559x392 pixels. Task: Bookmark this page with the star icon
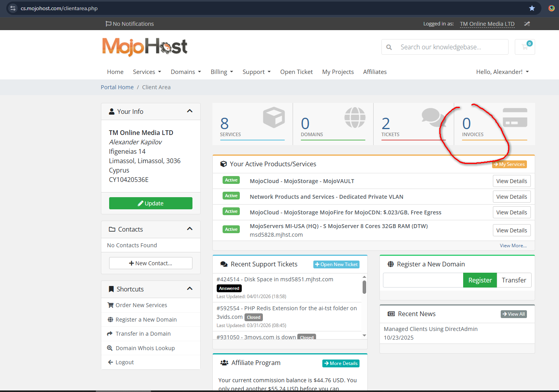pos(532,8)
